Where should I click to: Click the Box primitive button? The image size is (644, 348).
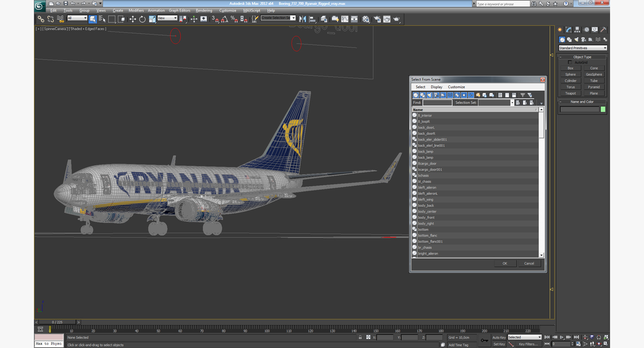570,68
